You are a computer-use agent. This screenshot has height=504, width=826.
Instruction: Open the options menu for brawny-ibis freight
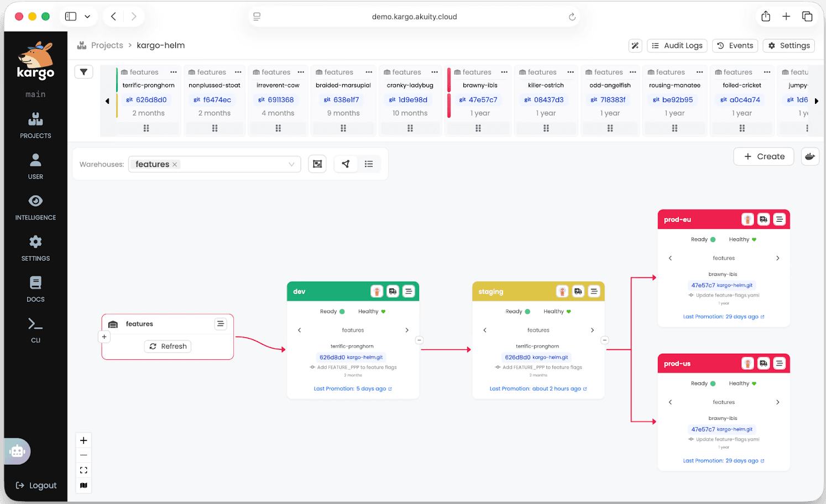(504, 72)
